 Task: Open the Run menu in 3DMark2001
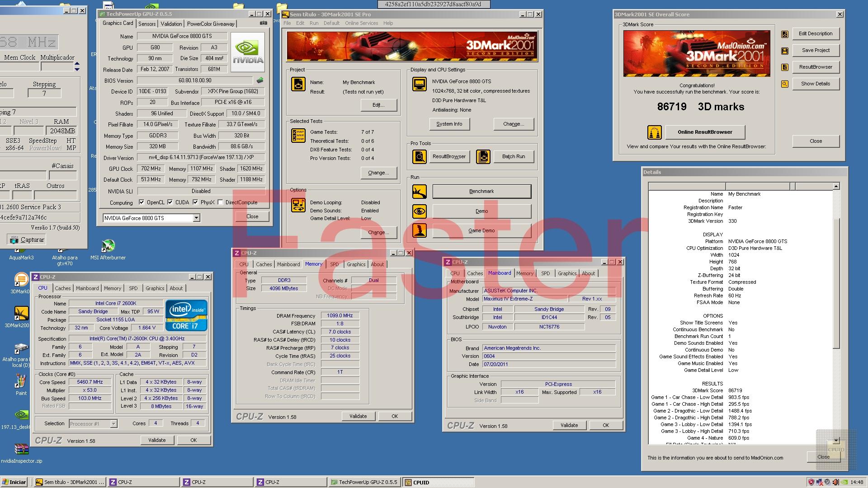pyautogui.click(x=314, y=23)
